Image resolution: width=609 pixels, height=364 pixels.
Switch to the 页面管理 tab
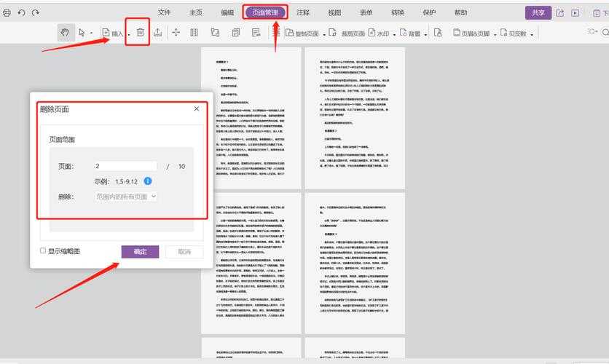[x=264, y=12]
